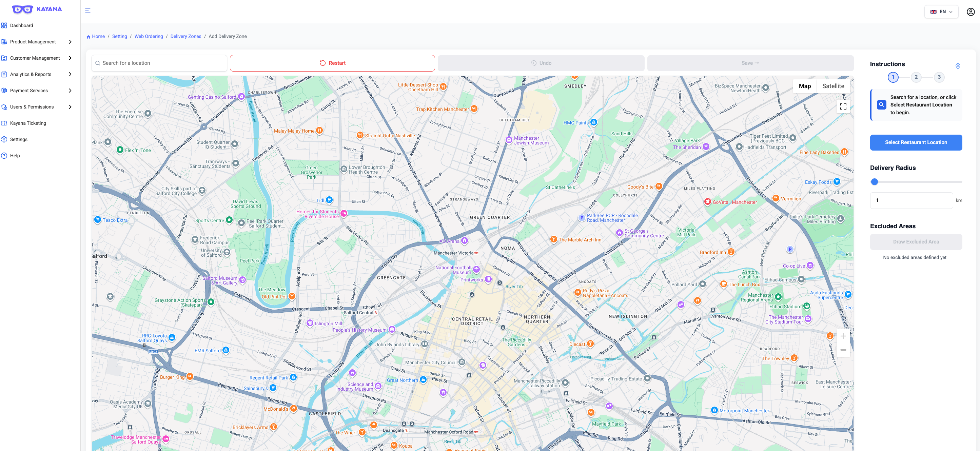Click the Restart button
Image resolution: width=980 pixels, height=451 pixels.
332,63
